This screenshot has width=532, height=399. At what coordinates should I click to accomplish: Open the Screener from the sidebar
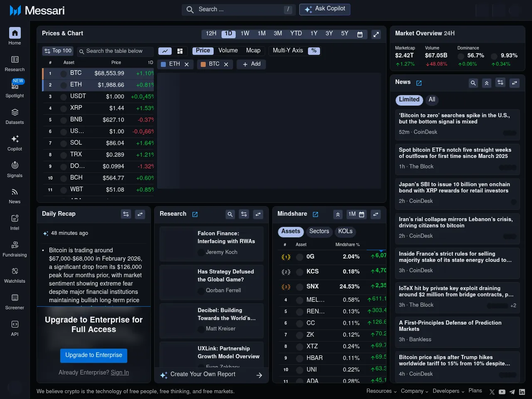[x=15, y=302]
